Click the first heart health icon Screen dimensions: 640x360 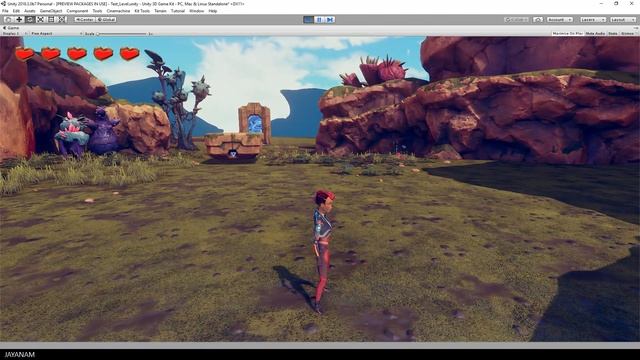(x=24, y=53)
